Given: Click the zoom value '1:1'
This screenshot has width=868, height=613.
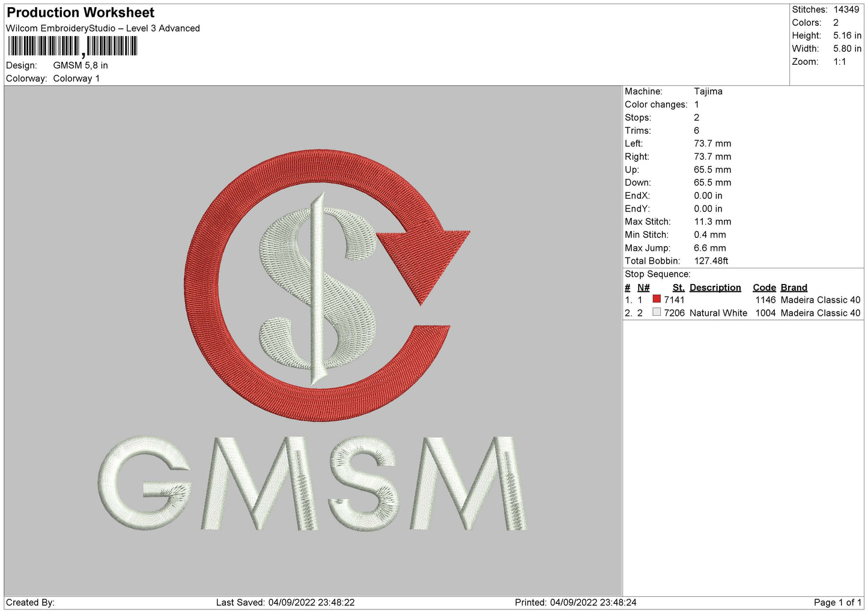Looking at the screenshot, I should click(x=840, y=62).
